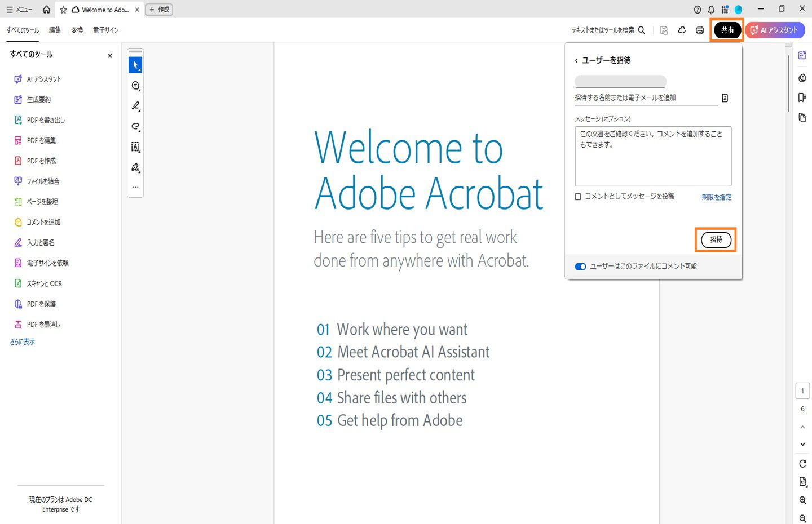Viewport: 812px width, 524px height.
Task: Go to next page chevron down
Action: 802,445
